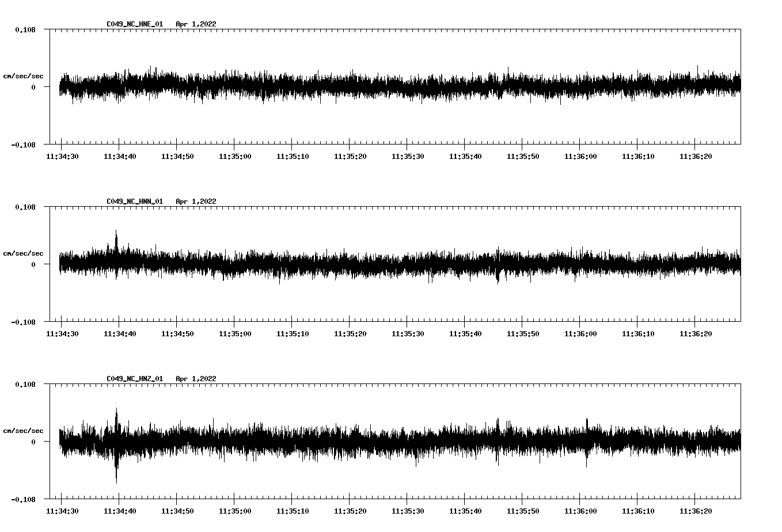This screenshot has height=532, width=782.
Task: Click the 11:36:10 time label under HNZ plot
Action: point(638,511)
